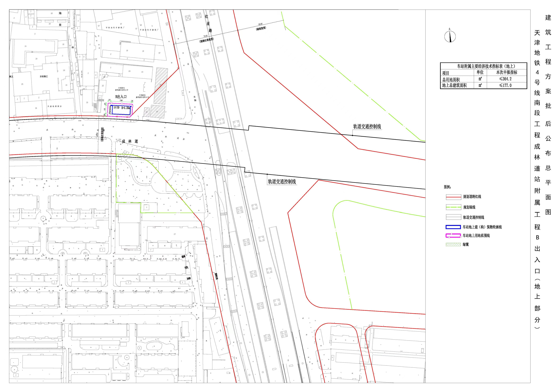Click the north arrow compass symbol

[450, 37]
